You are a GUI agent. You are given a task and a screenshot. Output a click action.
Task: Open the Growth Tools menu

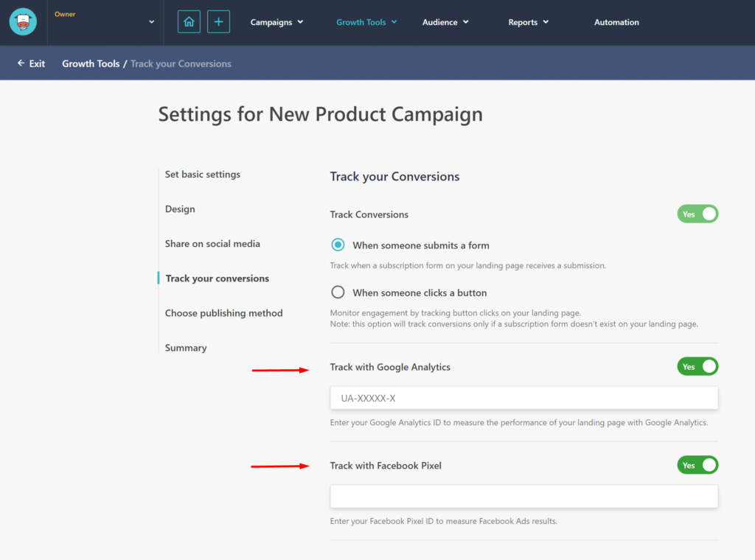tap(366, 22)
